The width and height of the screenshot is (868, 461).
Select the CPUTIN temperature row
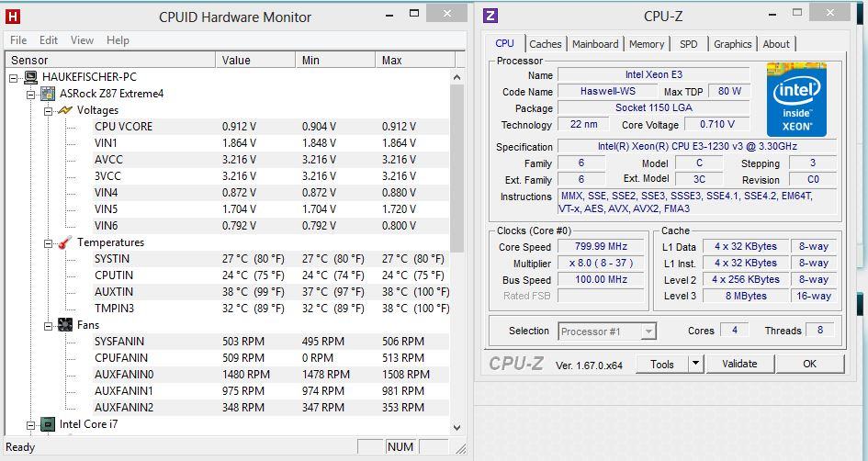tap(271, 275)
